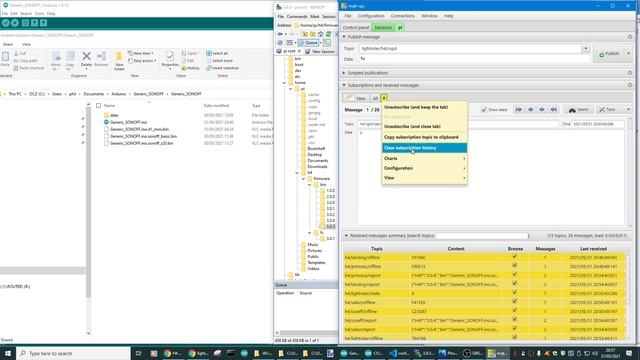Select the data folder in Explorer
640x360 pixels.
tap(114, 115)
